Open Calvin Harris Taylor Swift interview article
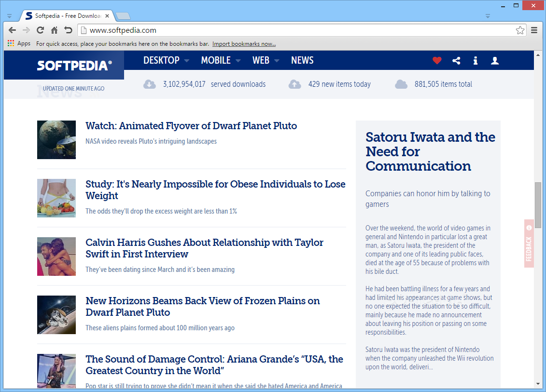 (204, 248)
